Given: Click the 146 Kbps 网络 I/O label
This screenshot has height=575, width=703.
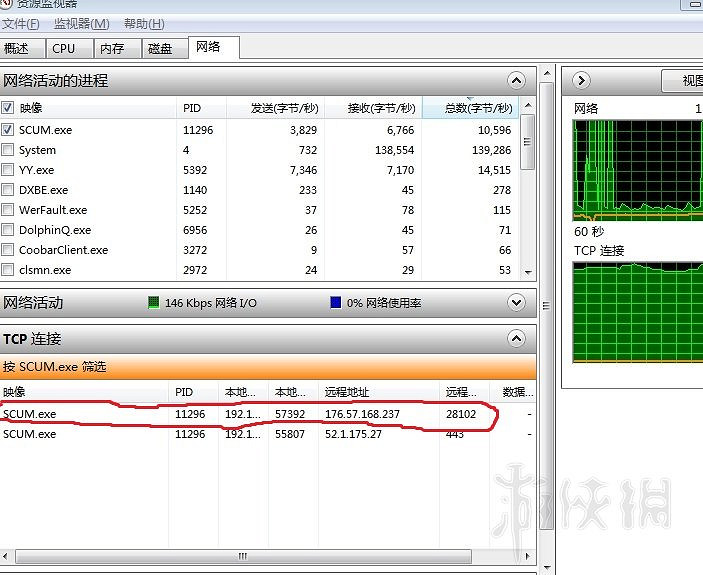Looking at the screenshot, I should coord(211,303).
